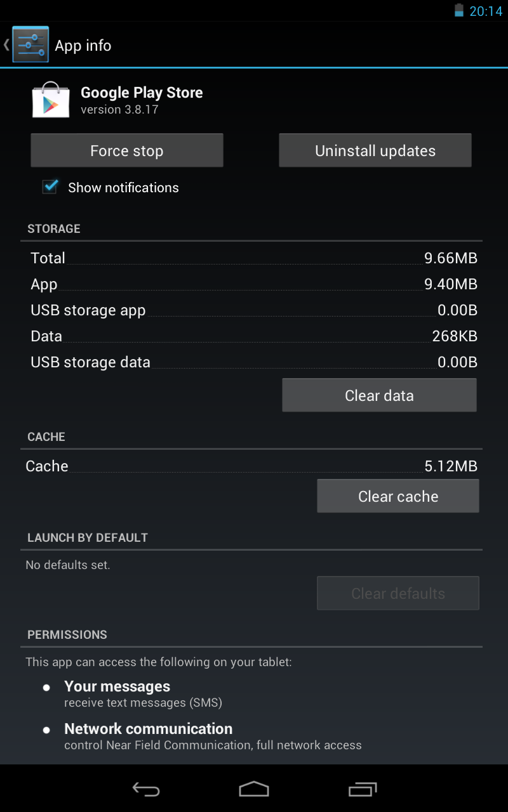Image resolution: width=508 pixels, height=812 pixels.
Task: Tap the Android back navigation button
Action: point(145,789)
